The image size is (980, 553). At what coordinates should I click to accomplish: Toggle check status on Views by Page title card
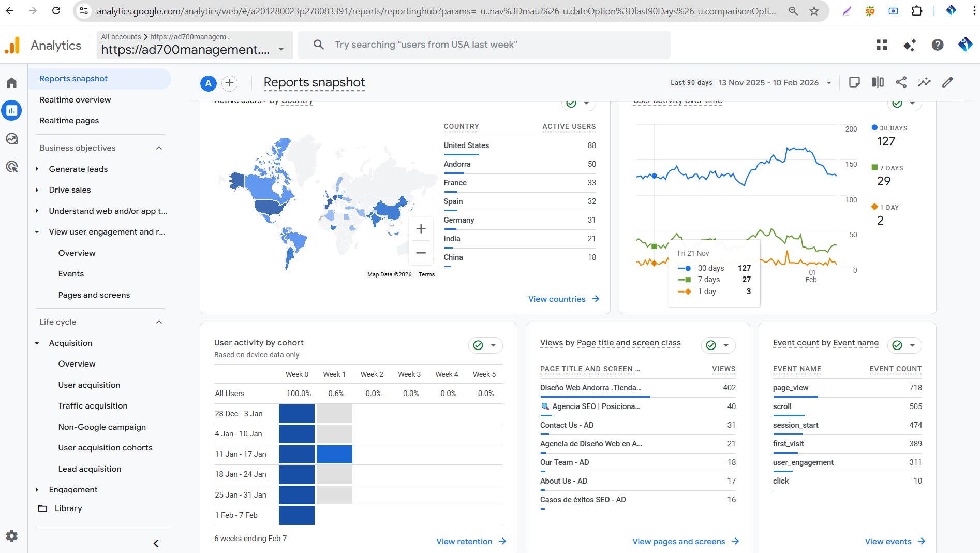click(x=711, y=345)
